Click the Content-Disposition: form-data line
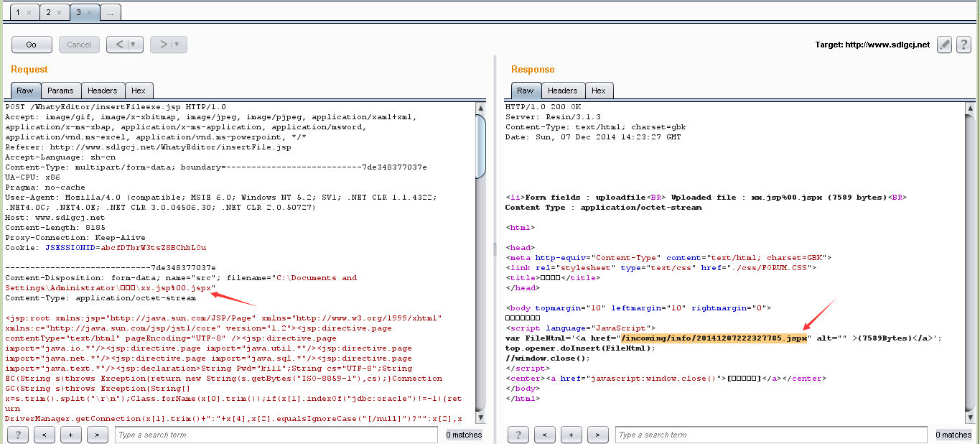Image resolution: width=980 pixels, height=444 pixels. pyautogui.click(x=181, y=278)
